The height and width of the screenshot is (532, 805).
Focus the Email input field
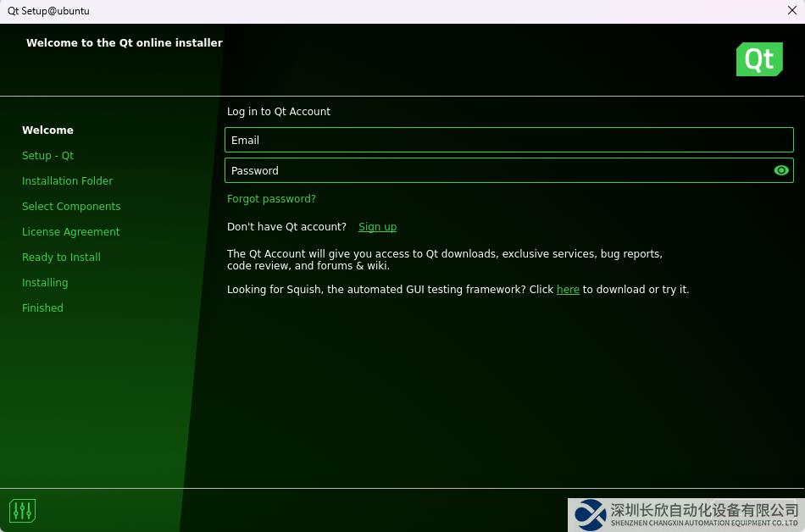[508, 140]
